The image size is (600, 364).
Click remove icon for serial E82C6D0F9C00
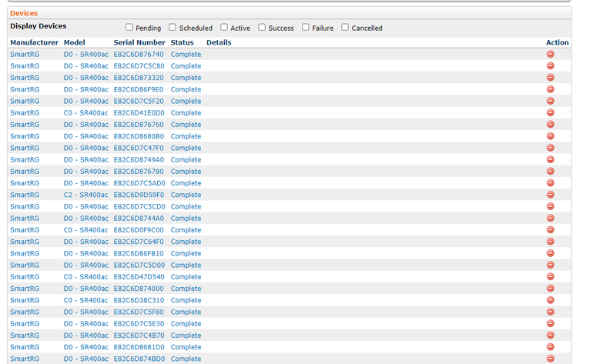(550, 230)
